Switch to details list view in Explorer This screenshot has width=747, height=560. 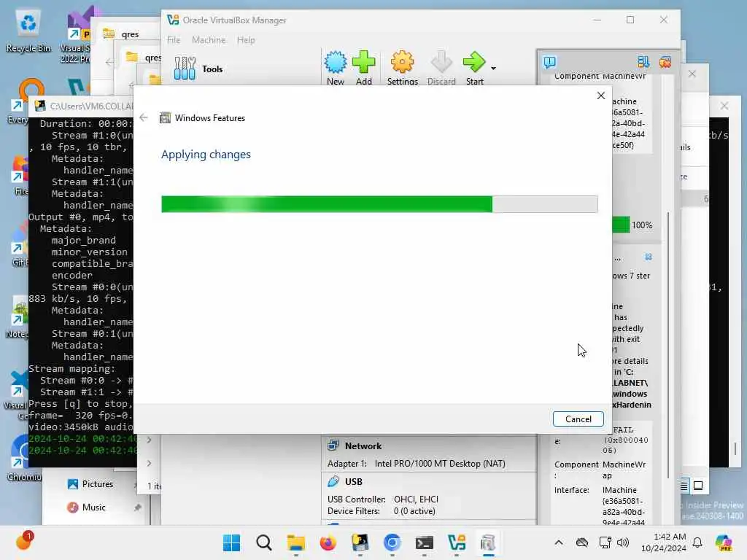coord(684,486)
